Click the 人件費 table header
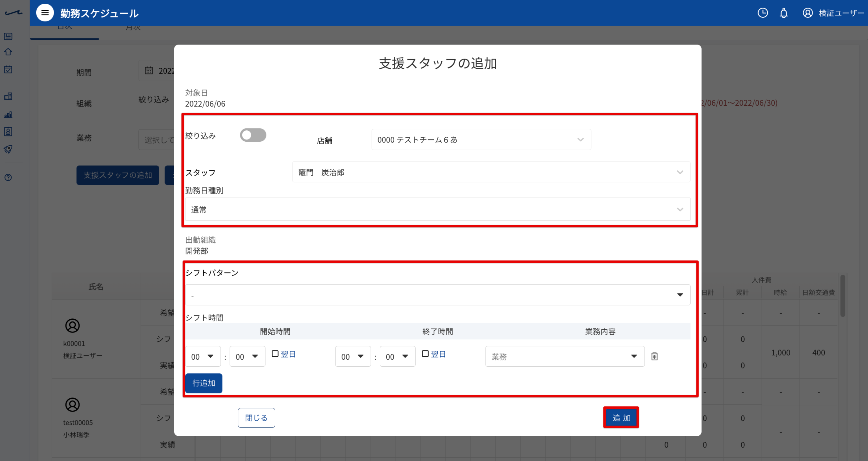Screen dimensions: 868x461 761,280
